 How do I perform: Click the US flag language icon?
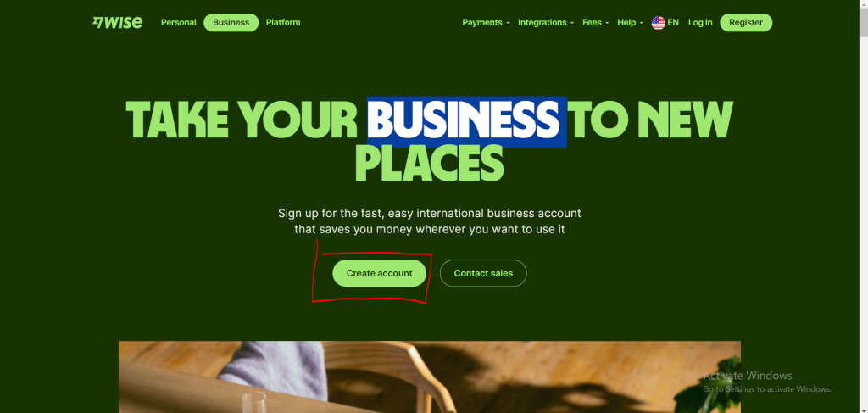[658, 23]
